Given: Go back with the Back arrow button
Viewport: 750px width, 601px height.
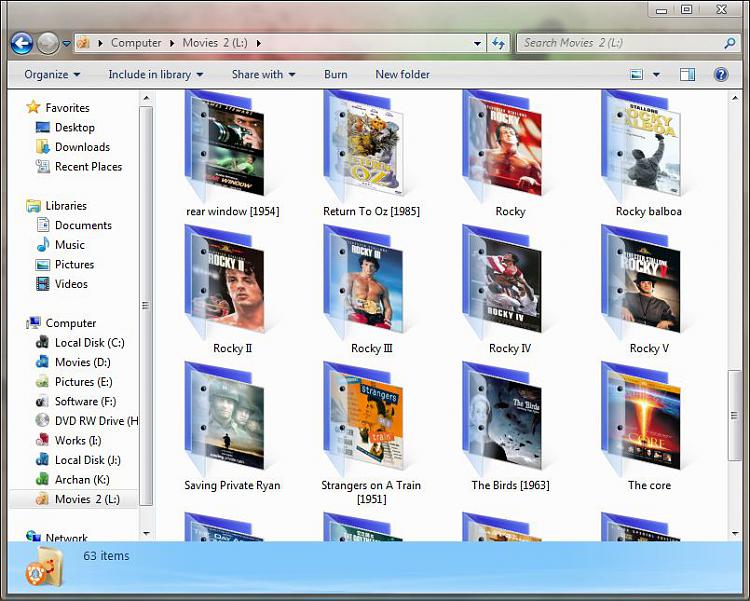Looking at the screenshot, I should click(22, 44).
